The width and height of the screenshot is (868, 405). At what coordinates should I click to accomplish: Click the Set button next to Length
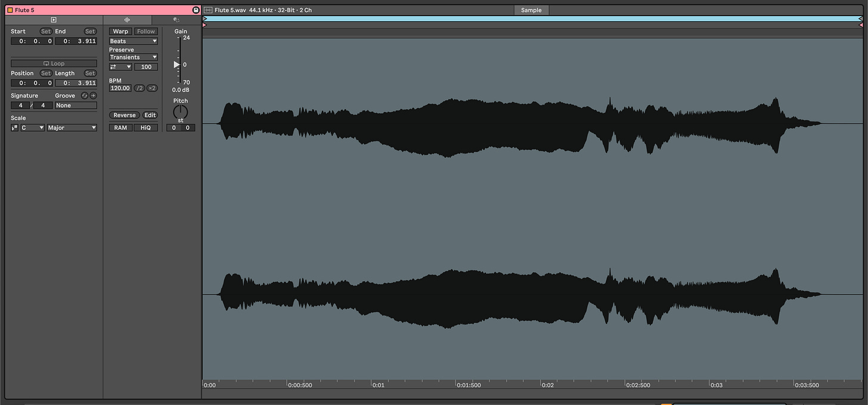[x=90, y=73]
